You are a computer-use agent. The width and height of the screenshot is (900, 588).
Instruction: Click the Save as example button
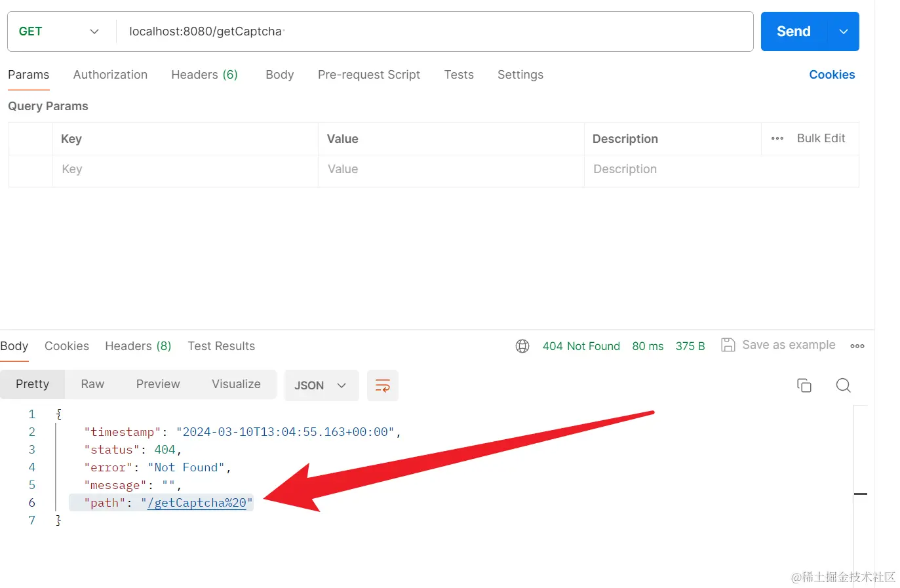[778, 345]
